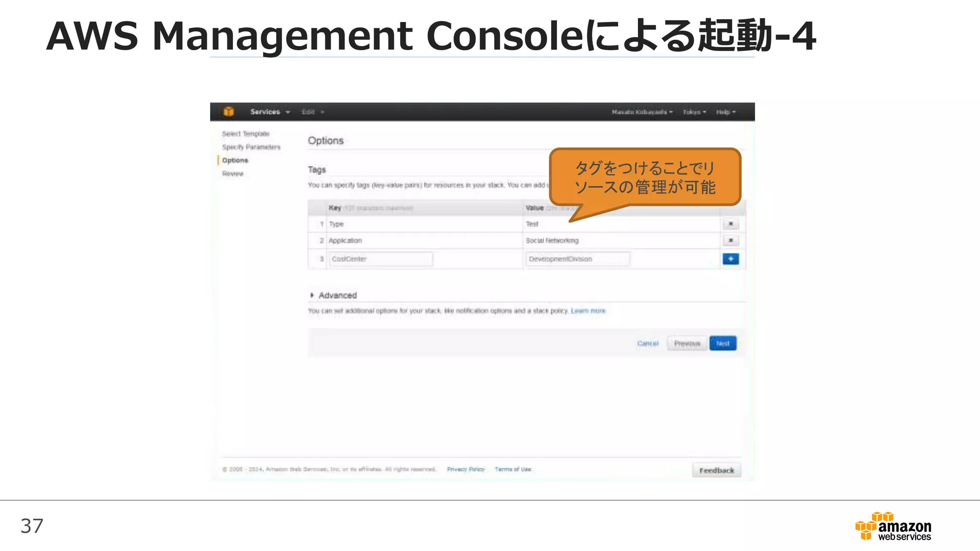Click the 'Social Networking' value cell
Image resolution: width=980 pixels, height=551 pixels.
point(621,241)
